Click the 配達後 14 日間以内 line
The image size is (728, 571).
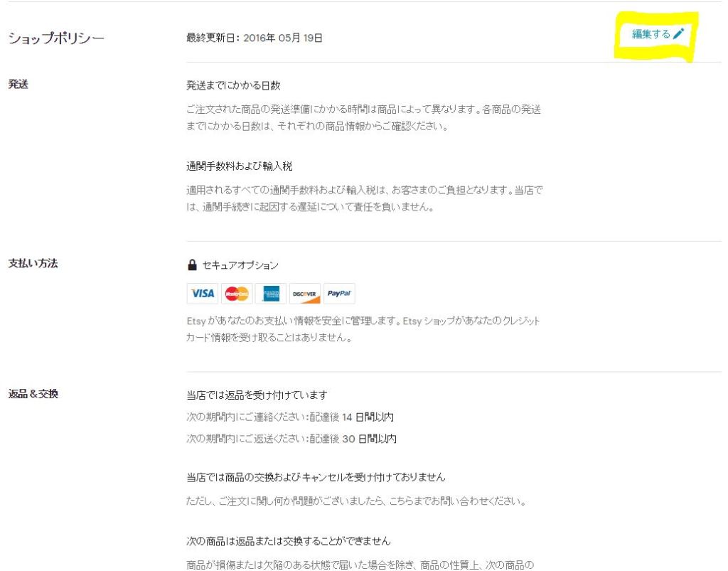(290, 417)
